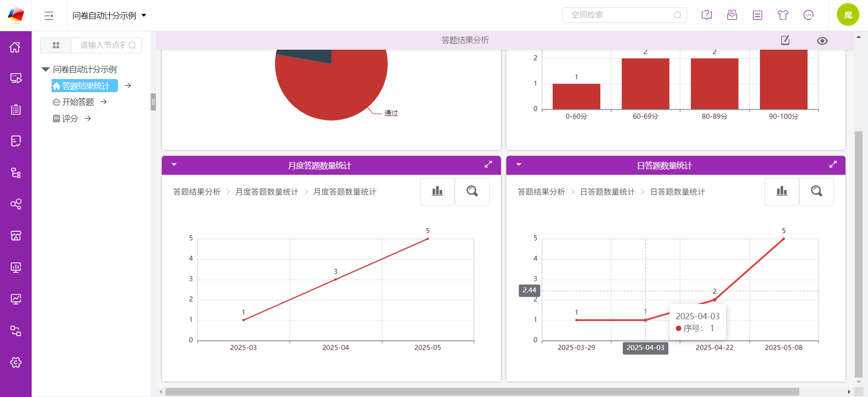The image size is (868, 397).
Task: Switch to grid view in tree panel
Action: [x=56, y=45]
